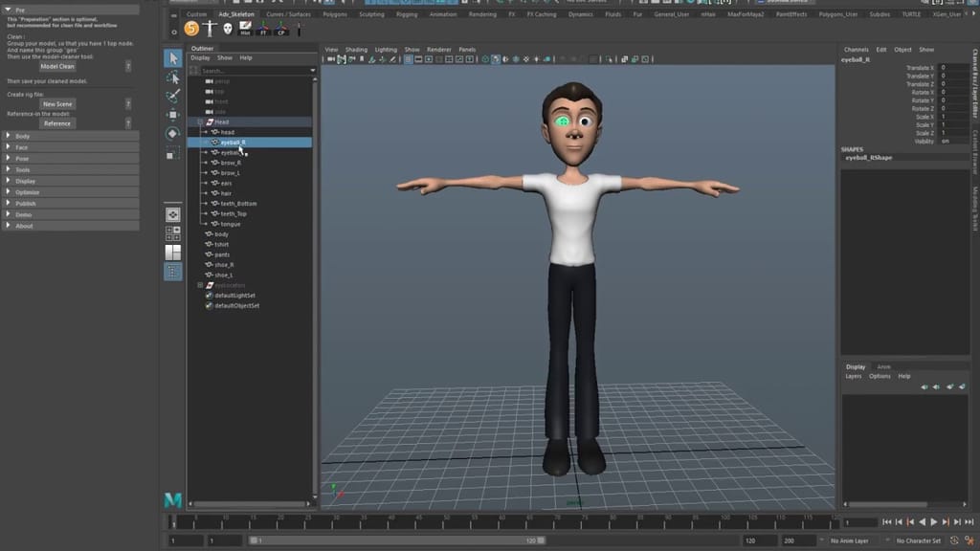
Task: Click the Reference button
Action: 57,123
